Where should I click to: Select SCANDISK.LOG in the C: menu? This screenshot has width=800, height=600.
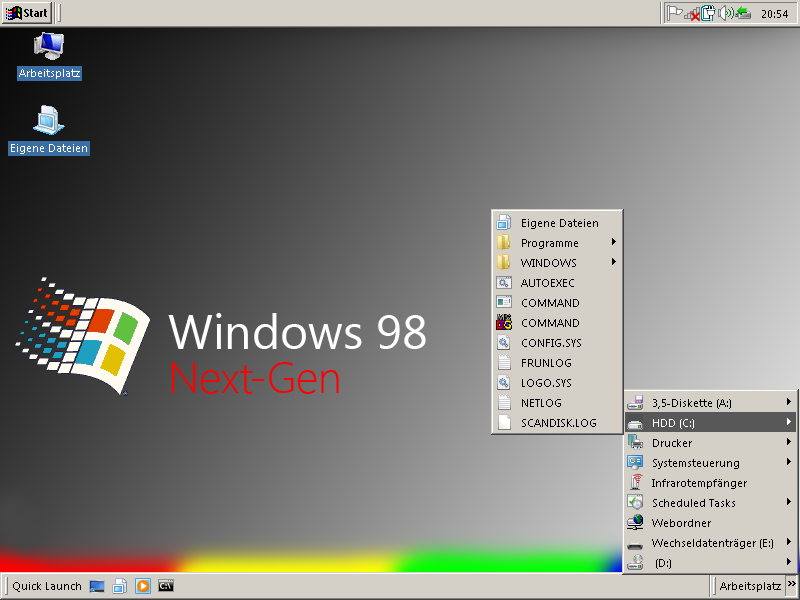(557, 423)
